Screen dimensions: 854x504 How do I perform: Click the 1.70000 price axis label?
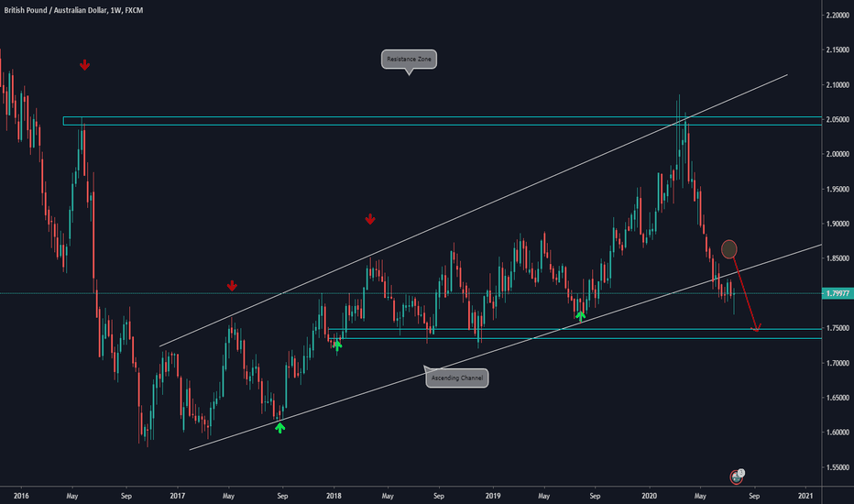click(x=838, y=363)
